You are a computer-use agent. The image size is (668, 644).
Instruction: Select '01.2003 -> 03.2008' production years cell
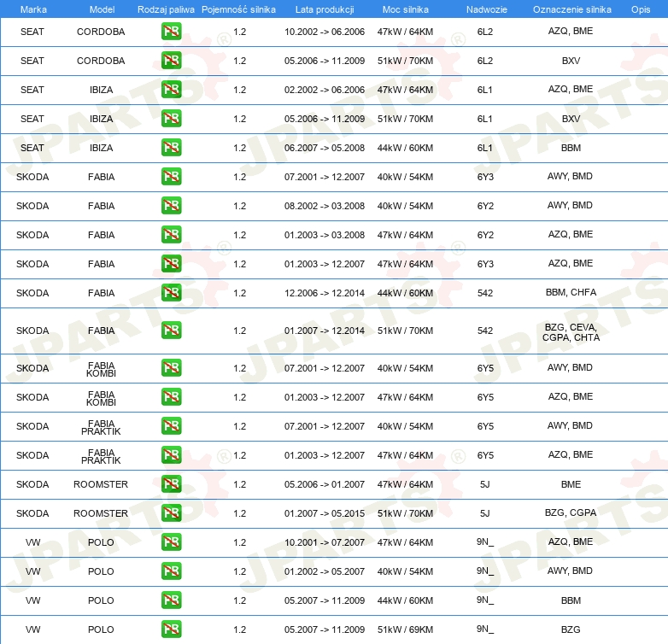[x=325, y=235]
